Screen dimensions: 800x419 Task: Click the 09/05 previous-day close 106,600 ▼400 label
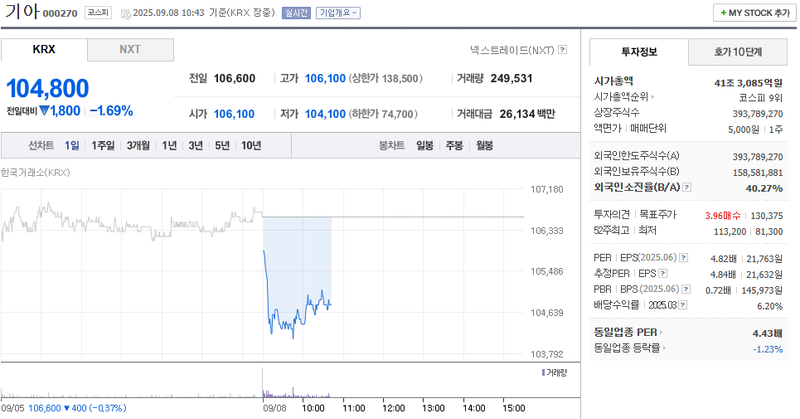64,408
